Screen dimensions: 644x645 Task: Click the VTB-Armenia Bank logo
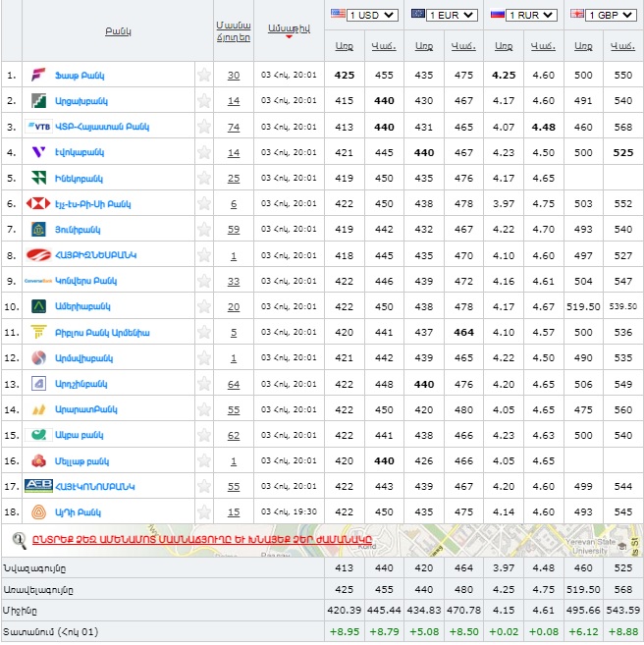pos(39,127)
